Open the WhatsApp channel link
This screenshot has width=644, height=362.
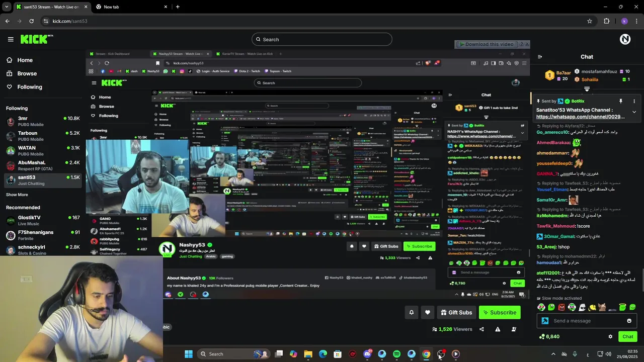click(x=581, y=117)
